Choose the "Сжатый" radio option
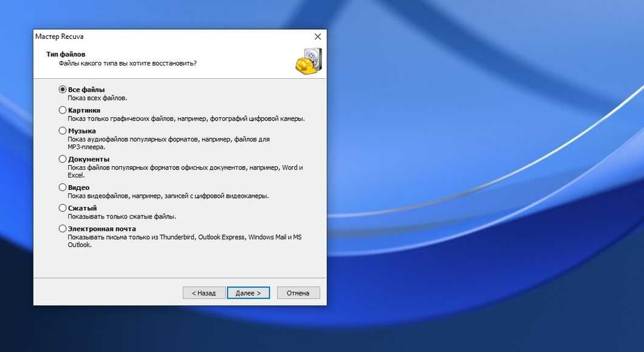This screenshot has height=352, width=644. coord(63,208)
